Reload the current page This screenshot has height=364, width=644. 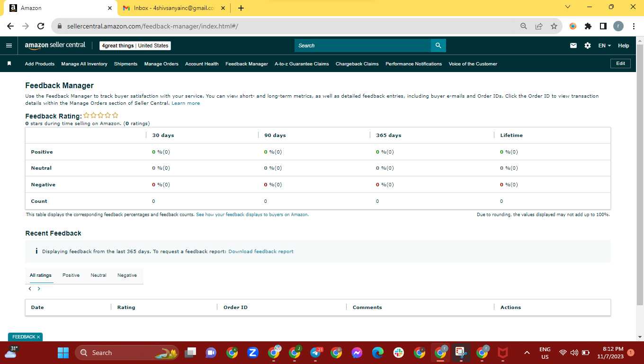(41, 27)
